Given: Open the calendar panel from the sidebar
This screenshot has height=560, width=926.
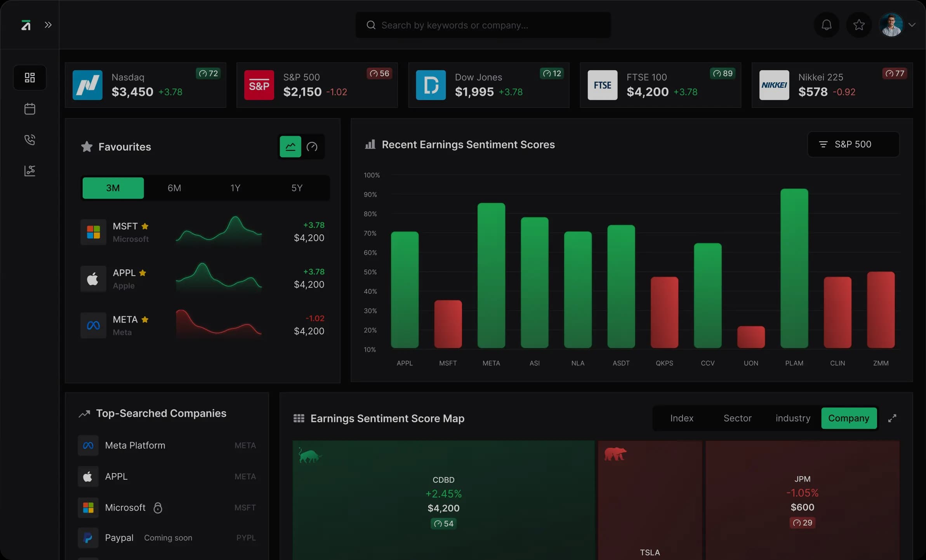Looking at the screenshot, I should coord(30,109).
